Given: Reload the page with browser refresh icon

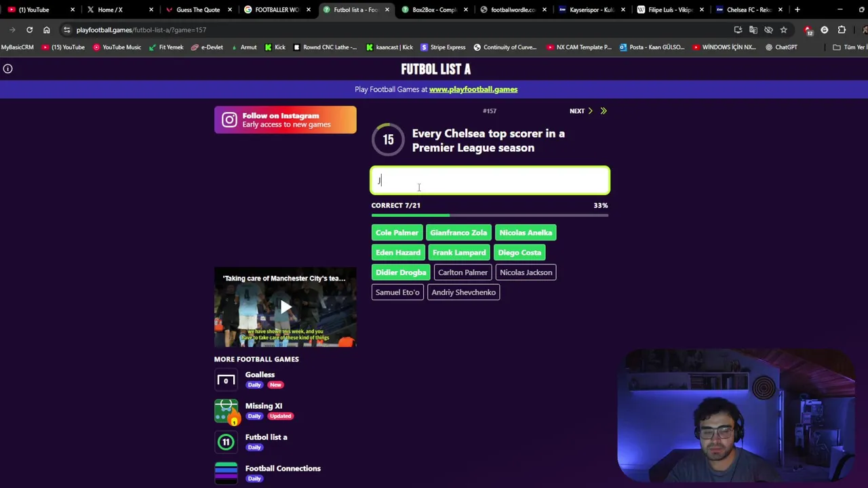Looking at the screenshot, I should coord(29,30).
